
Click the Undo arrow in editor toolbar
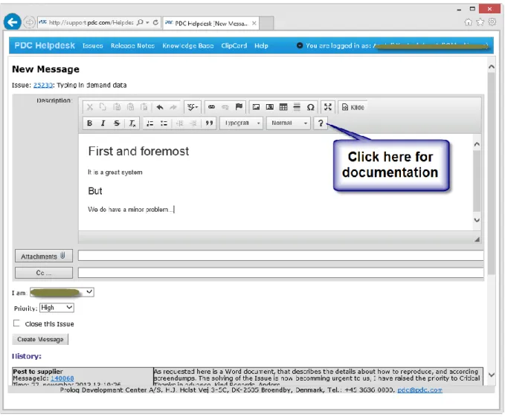coord(160,107)
